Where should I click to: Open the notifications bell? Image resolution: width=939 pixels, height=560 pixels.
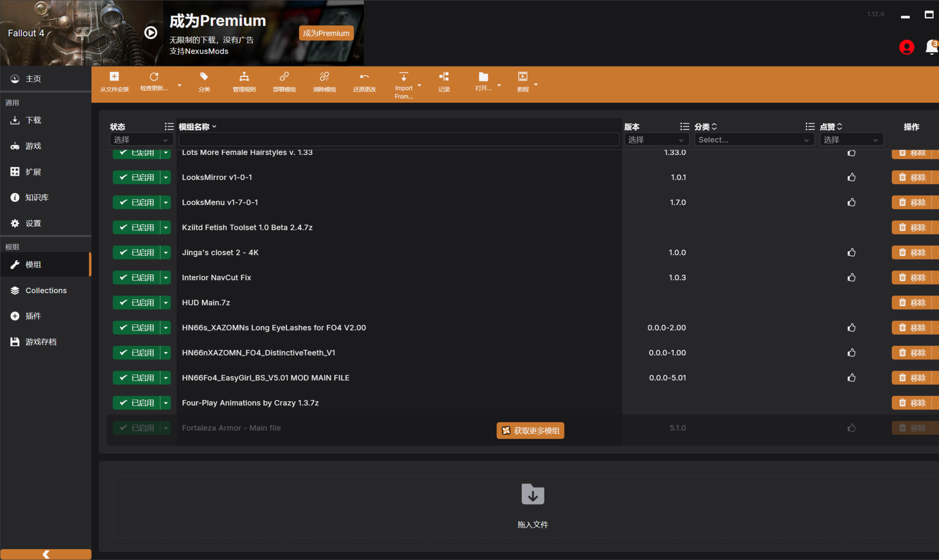(932, 47)
